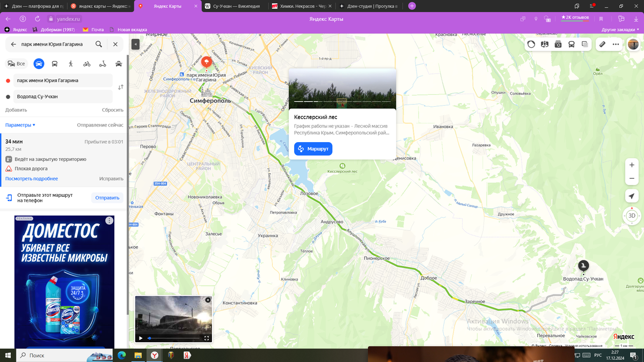644x362 pixels.
Task: Open the Windows Start menu
Action: [8, 355]
